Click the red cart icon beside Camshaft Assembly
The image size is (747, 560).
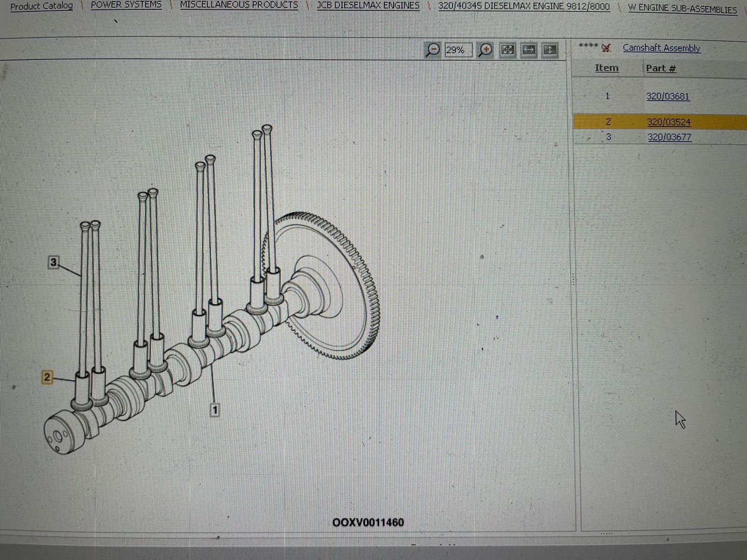coord(606,48)
